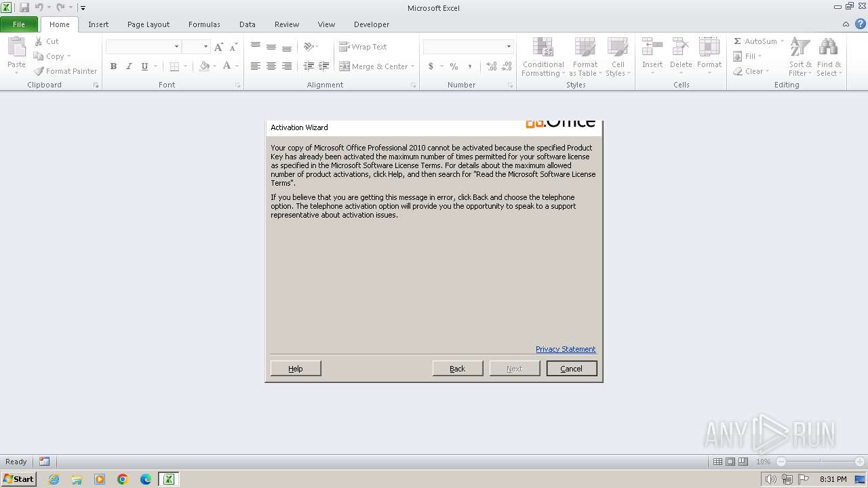Click the Insert cells icon
The height and width of the screenshot is (488, 868).
pos(652,47)
